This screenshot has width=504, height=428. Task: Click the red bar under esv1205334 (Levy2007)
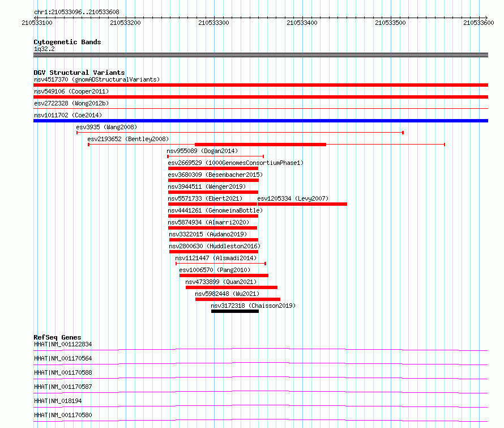(302, 204)
